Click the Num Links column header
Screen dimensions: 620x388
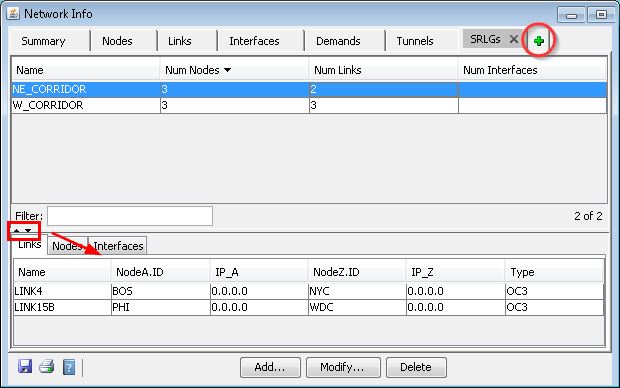point(383,70)
